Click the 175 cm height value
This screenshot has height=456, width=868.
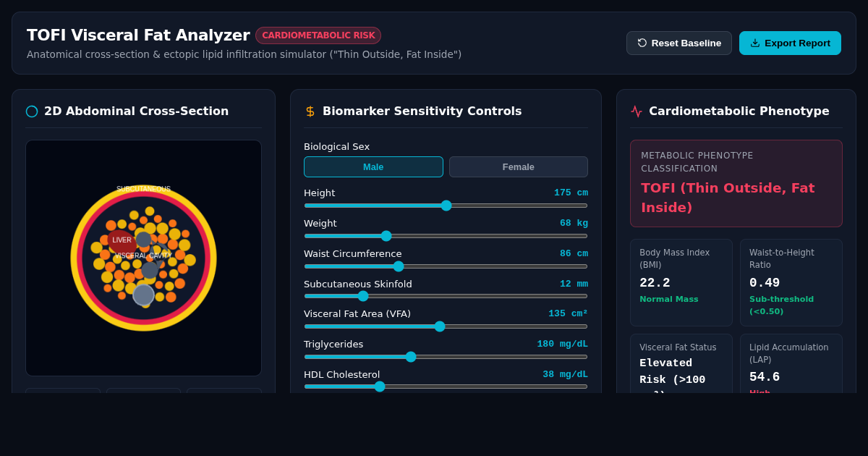pyautogui.click(x=571, y=193)
